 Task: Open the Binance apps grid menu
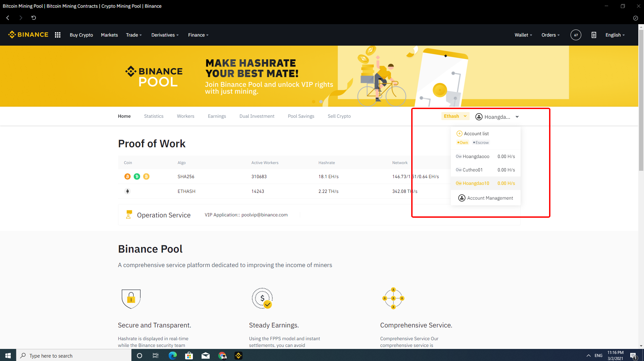point(58,35)
